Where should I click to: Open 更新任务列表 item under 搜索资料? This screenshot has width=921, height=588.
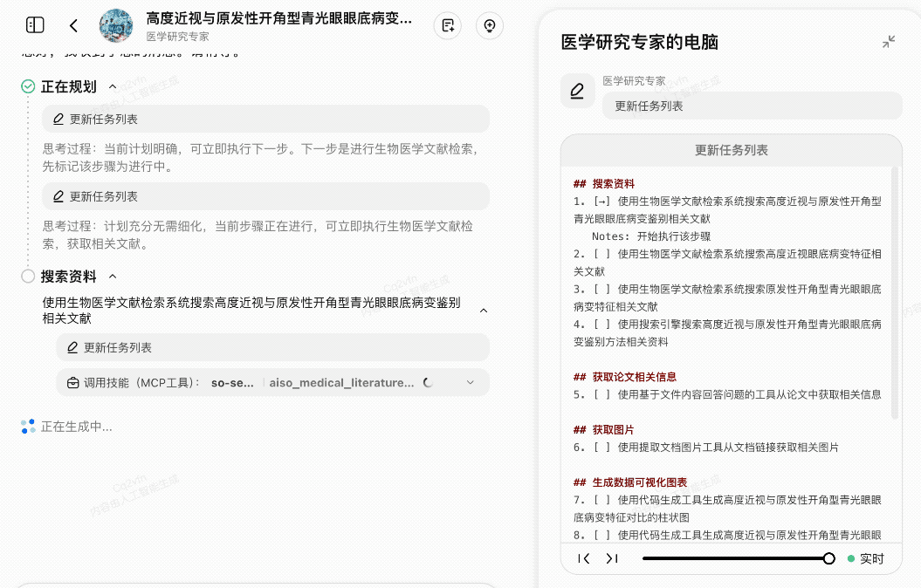click(272, 347)
